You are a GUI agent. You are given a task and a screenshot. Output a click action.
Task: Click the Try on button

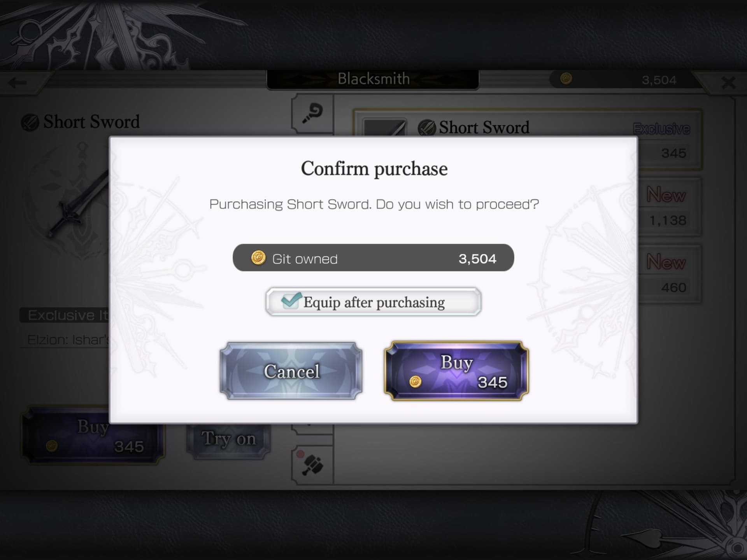pos(229,439)
